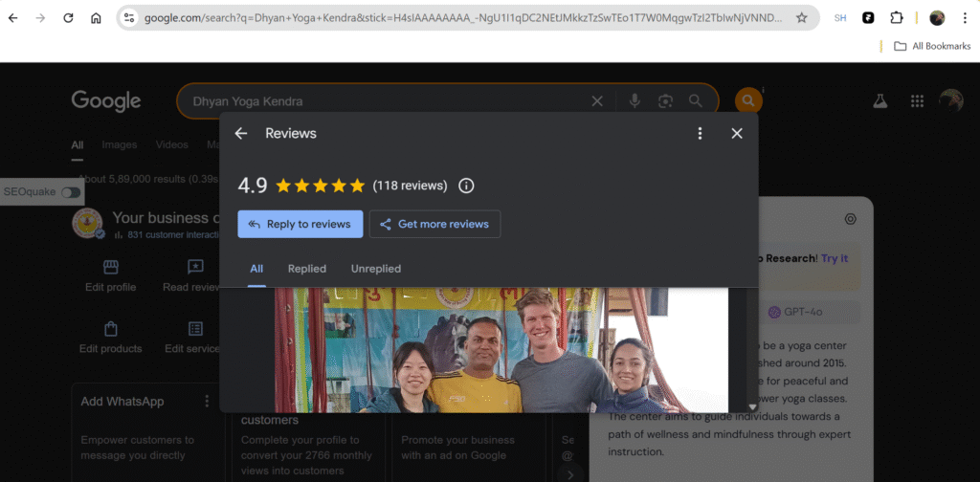Click the info icon beside 118 reviews

click(466, 186)
